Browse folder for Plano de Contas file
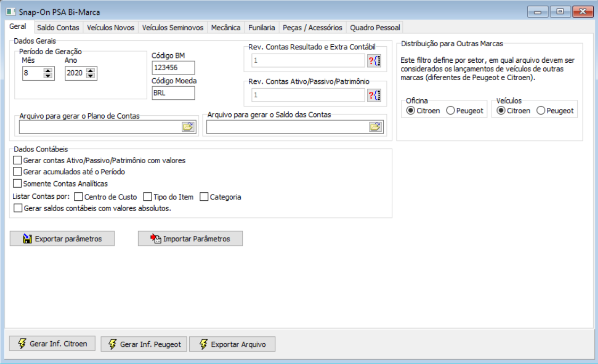The width and height of the screenshot is (598, 364). (188, 127)
